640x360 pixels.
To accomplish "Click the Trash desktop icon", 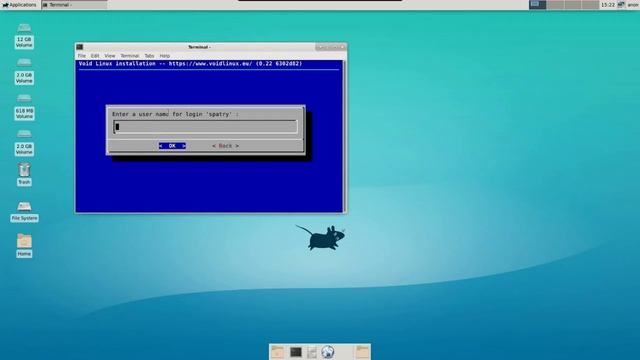I will (x=24, y=174).
